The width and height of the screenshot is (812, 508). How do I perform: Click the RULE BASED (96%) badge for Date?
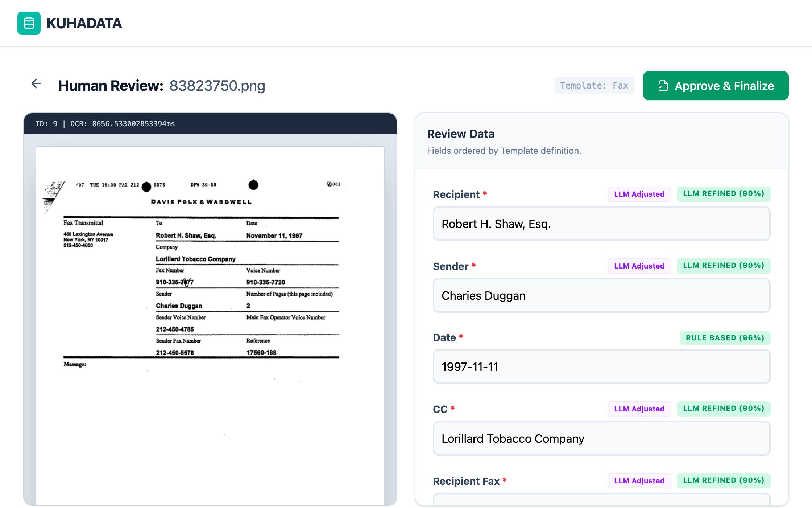tap(725, 338)
